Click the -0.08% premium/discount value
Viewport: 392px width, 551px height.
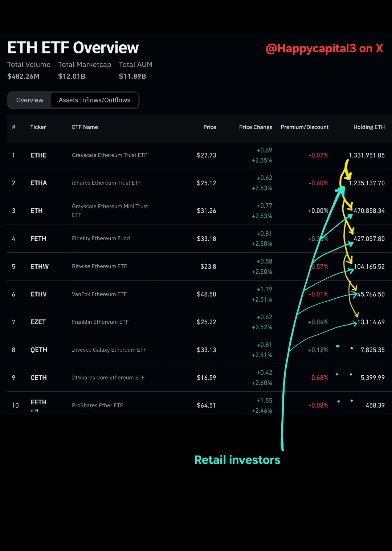[x=319, y=405]
